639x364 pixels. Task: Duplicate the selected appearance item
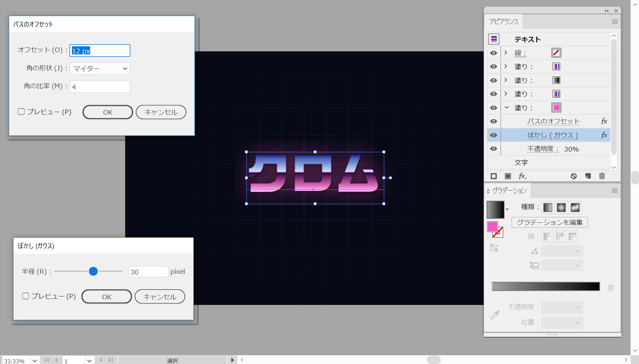tap(588, 176)
